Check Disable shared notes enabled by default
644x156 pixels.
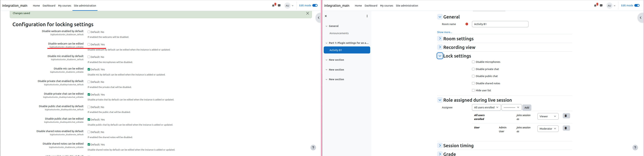tap(89, 132)
